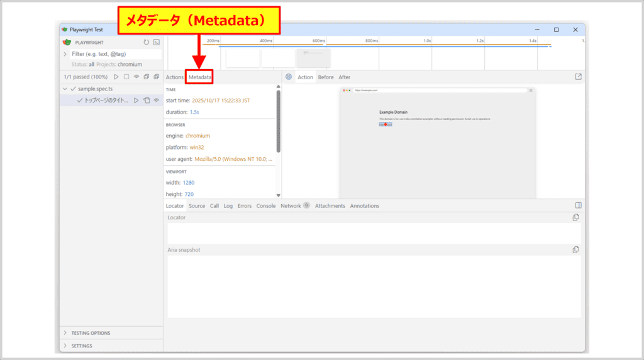Viewport: 644px width, 360px height.
Task: Toggle watch all eye icon in toolbar
Action: pos(136,77)
